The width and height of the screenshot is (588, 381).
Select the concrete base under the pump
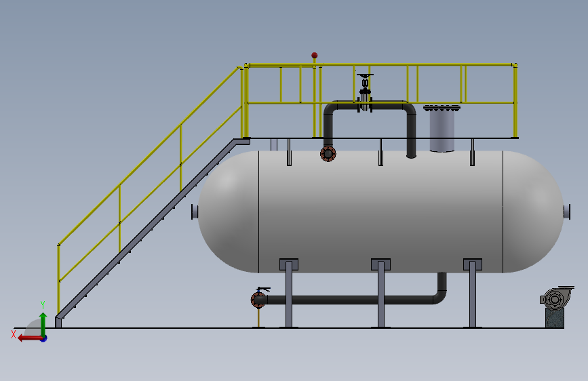coord(555,319)
